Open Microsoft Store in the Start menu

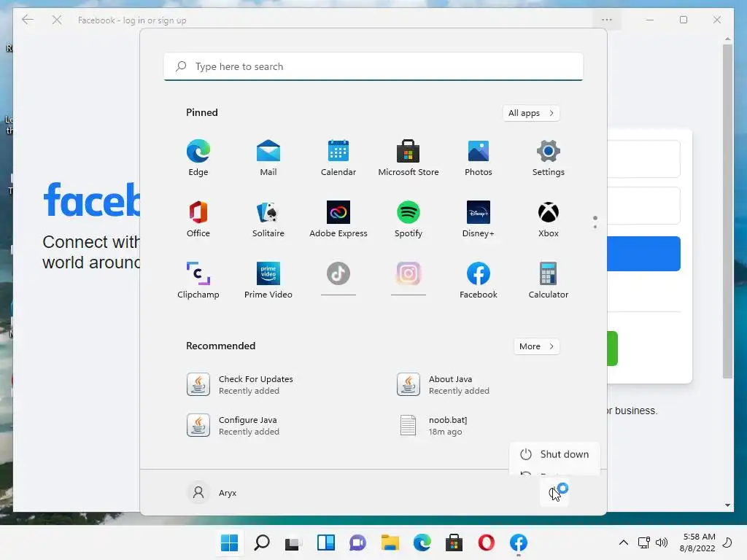click(x=409, y=157)
